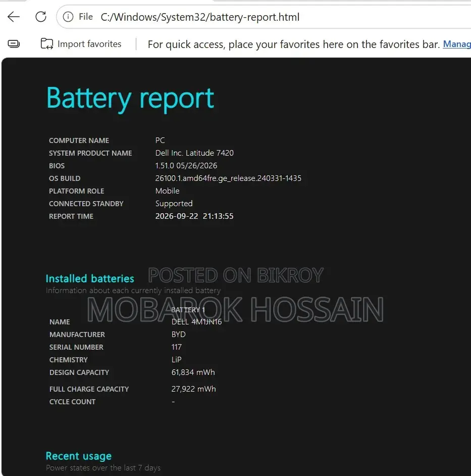Screen dimensions: 471x476
Task: Select the "FULL CHARGE CAPACITY" label
Action: [x=89, y=389]
